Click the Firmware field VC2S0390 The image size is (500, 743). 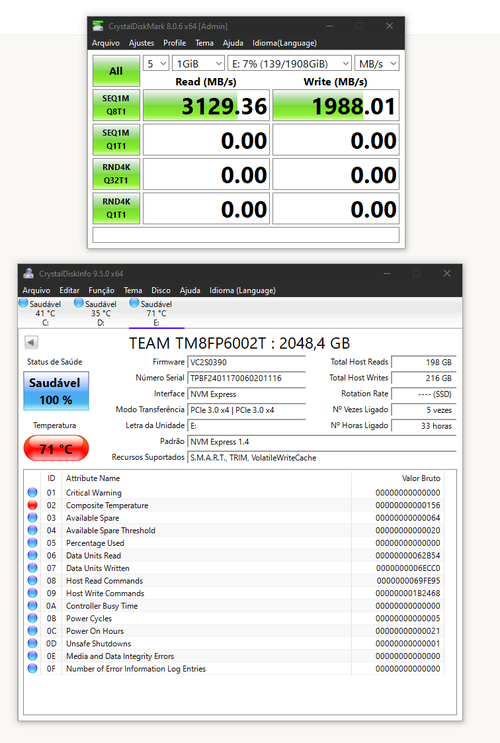click(246, 362)
